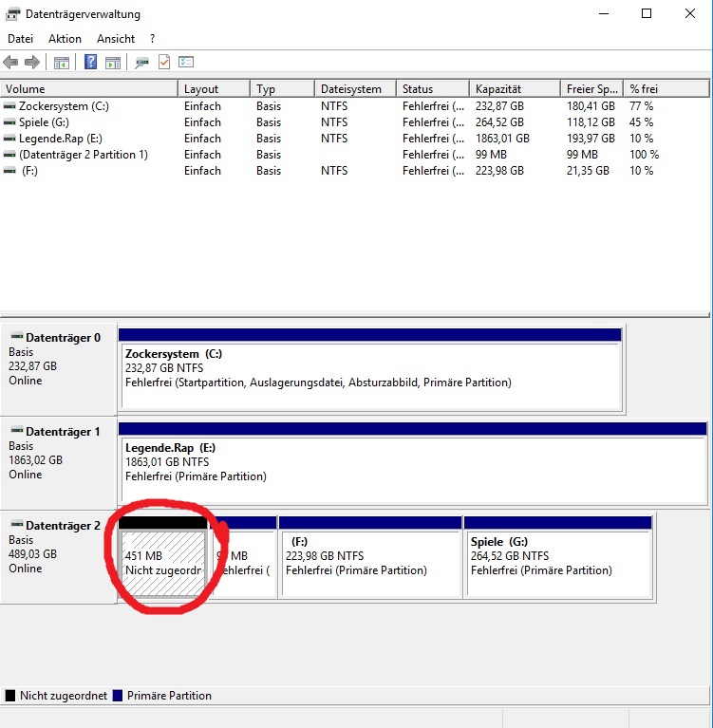The height and width of the screenshot is (728, 713).
Task: Click the 100 % free cell
Action: tap(644, 155)
